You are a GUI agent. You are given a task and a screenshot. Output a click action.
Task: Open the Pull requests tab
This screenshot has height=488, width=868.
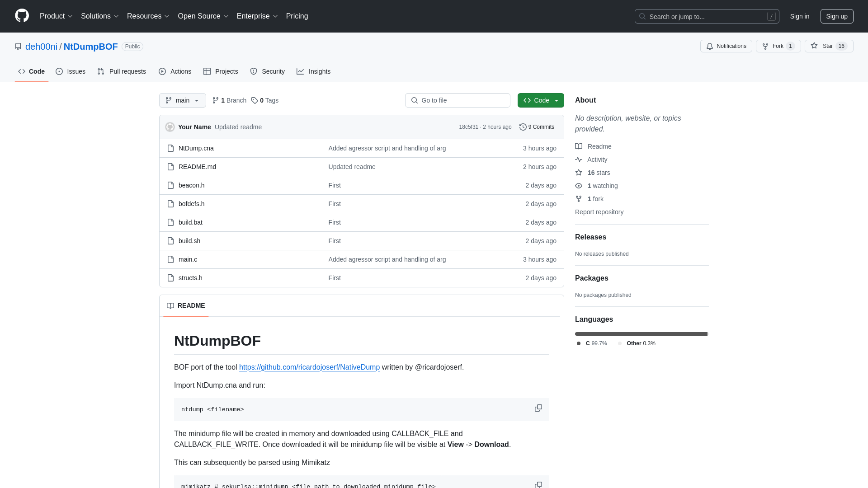122,71
